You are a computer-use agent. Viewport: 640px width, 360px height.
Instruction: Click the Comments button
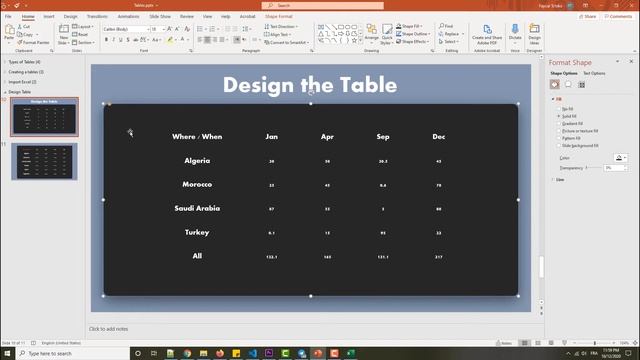618,16
